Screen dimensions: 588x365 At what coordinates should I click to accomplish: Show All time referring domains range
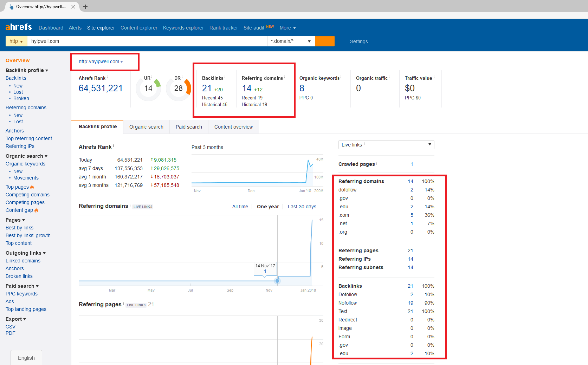pos(240,207)
